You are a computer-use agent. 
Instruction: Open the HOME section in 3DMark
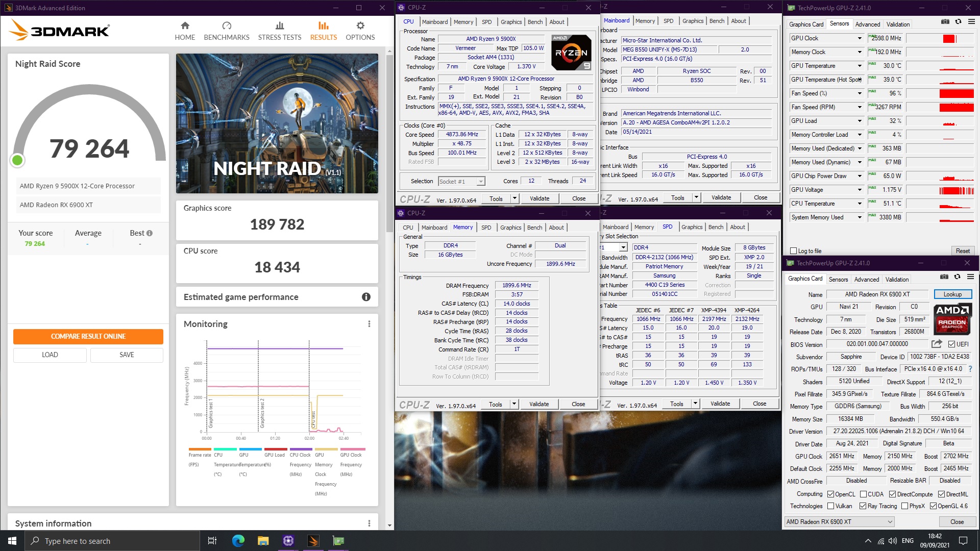(x=185, y=31)
